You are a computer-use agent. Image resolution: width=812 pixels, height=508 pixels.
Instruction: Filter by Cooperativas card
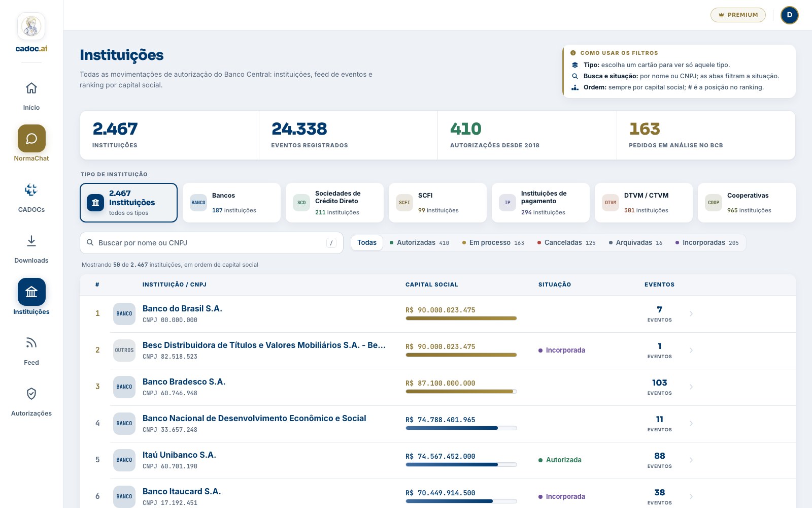pos(747,203)
